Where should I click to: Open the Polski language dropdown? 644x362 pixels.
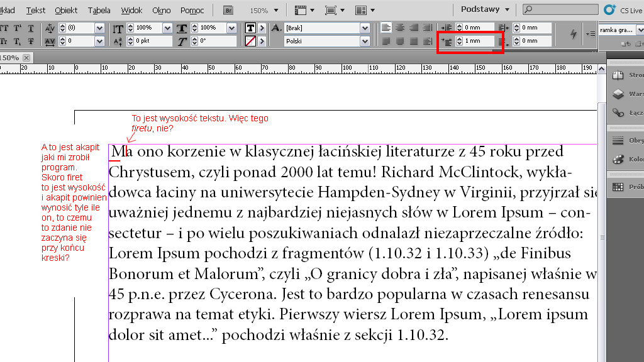point(365,41)
